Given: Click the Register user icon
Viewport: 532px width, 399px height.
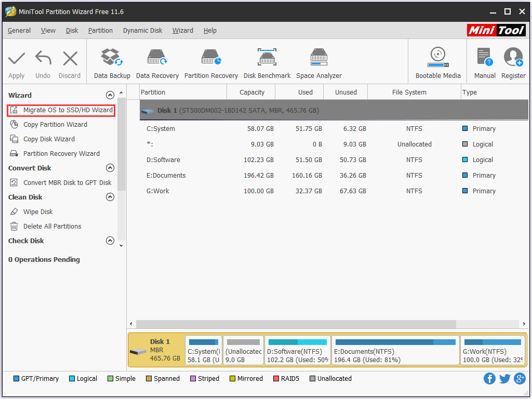Looking at the screenshot, I should click(513, 57).
